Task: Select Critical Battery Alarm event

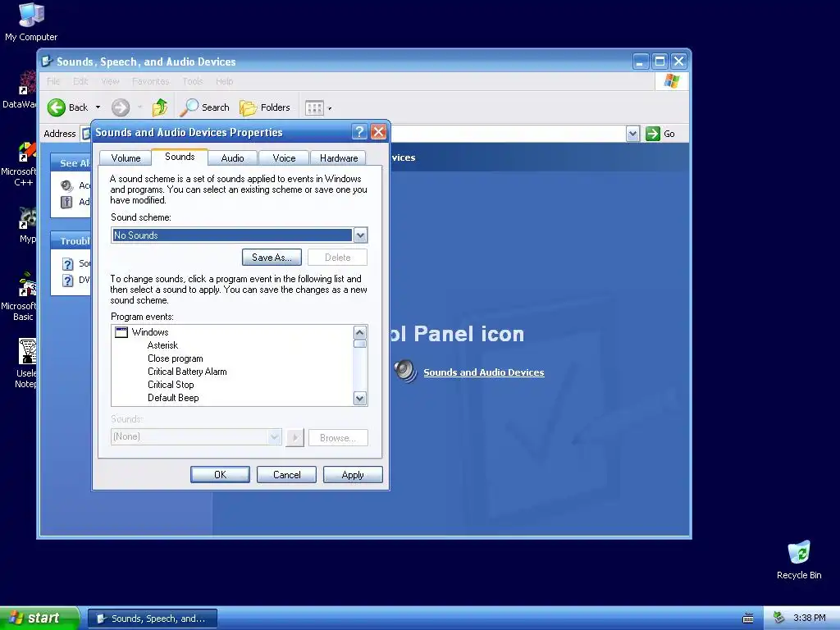Action: (187, 372)
